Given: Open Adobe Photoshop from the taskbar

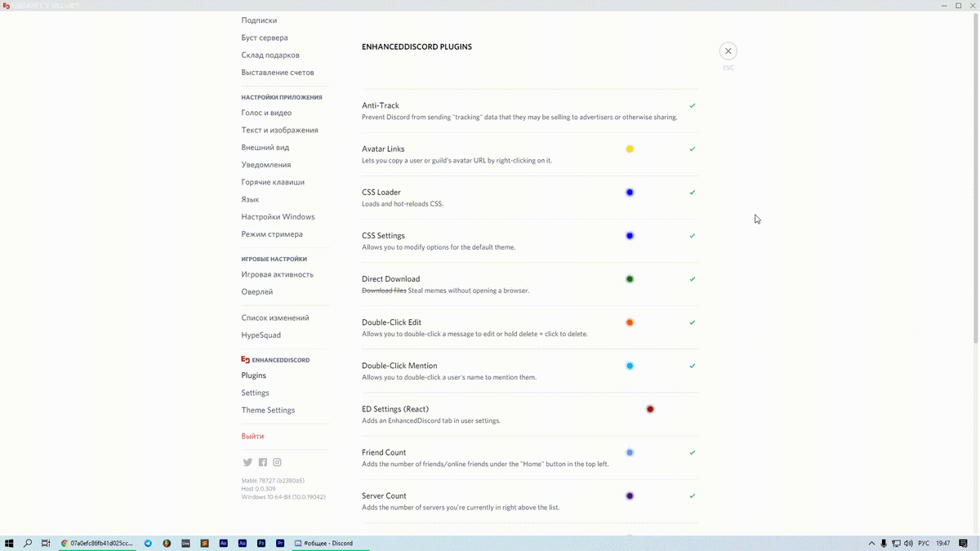Looking at the screenshot, I should click(x=261, y=543).
